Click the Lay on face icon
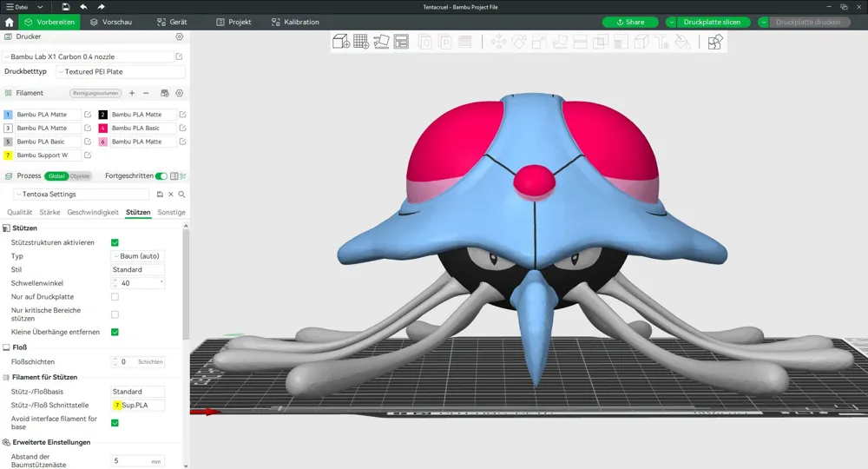The height and width of the screenshot is (469, 868). pos(560,42)
